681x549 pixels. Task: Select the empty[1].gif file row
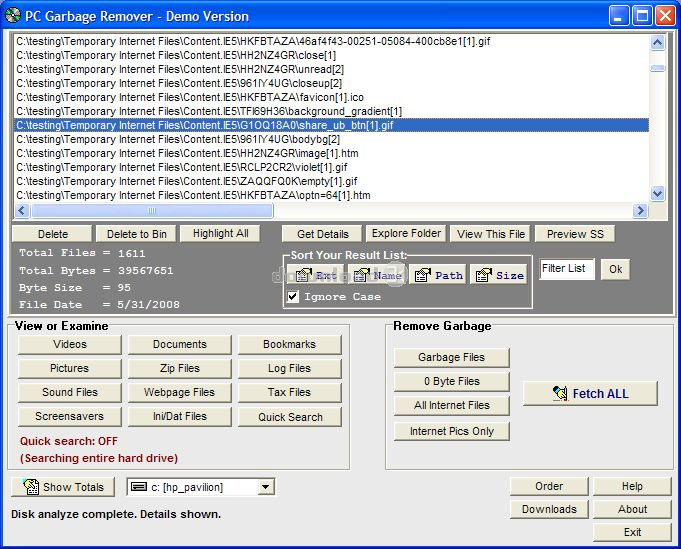point(331,181)
